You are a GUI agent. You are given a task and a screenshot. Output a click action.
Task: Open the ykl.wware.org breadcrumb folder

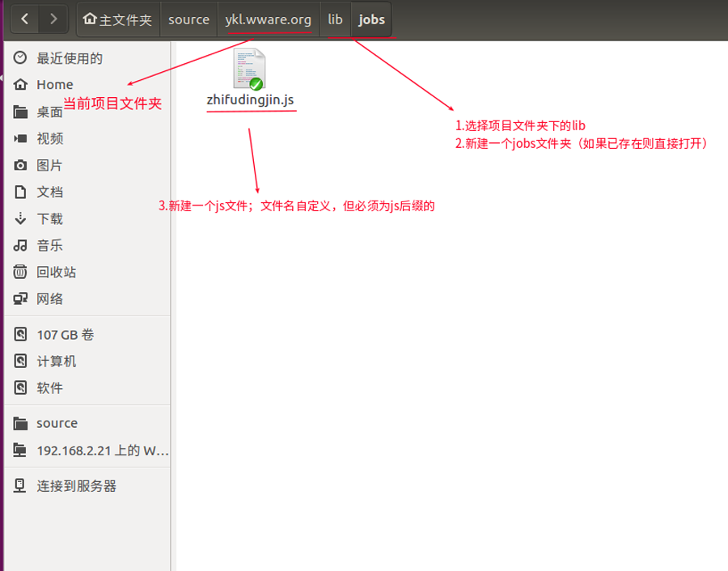pos(269,19)
